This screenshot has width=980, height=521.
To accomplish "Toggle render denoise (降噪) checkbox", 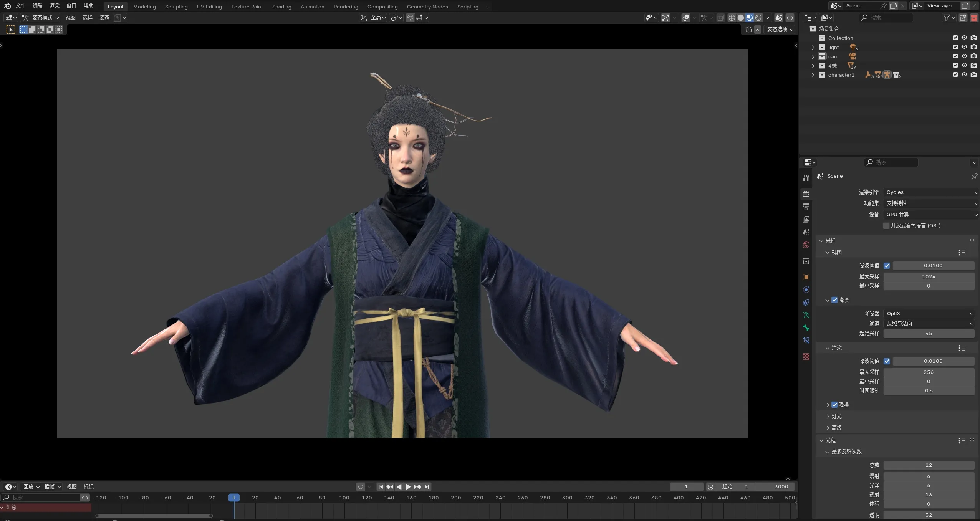I will (x=834, y=405).
